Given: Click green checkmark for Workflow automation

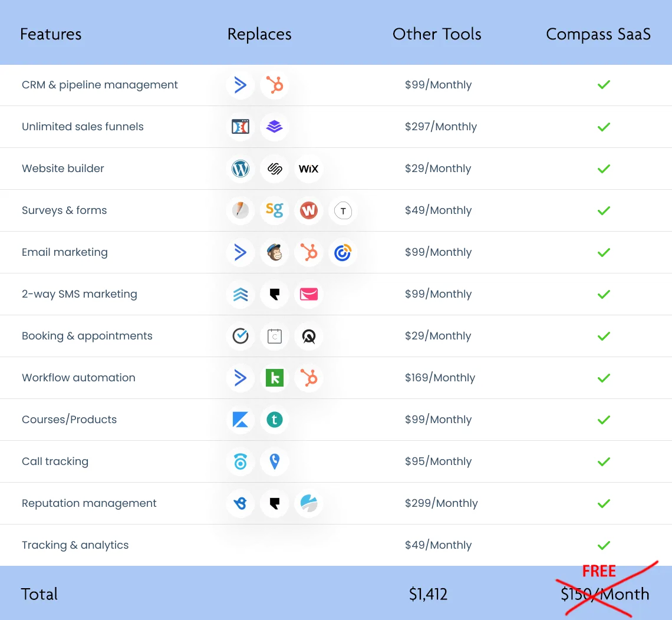Looking at the screenshot, I should click(604, 378).
